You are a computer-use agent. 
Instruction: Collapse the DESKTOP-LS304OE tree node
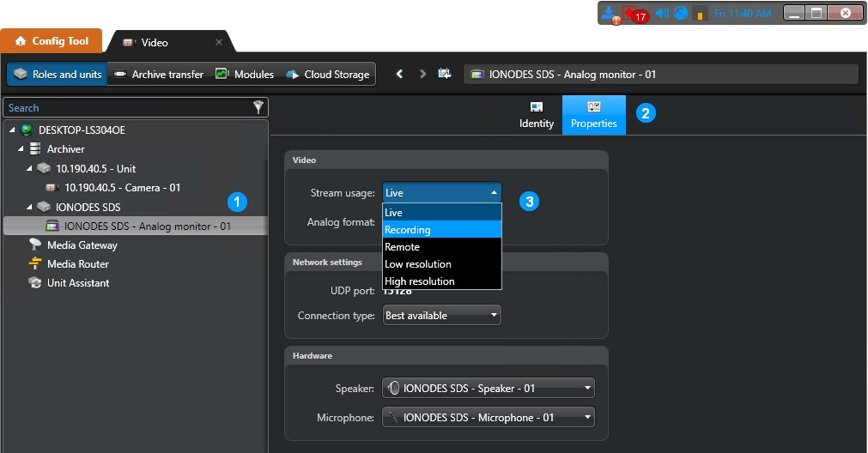click(12, 130)
